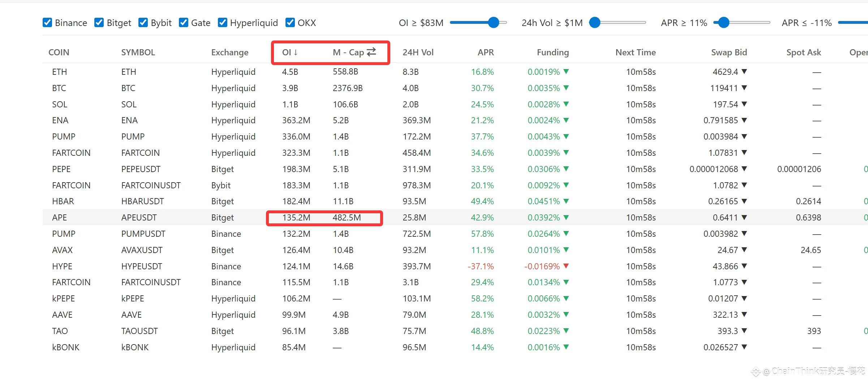Toggle the Bitget exchange checkbox
The image size is (868, 381).
pyautogui.click(x=99, y=22)
